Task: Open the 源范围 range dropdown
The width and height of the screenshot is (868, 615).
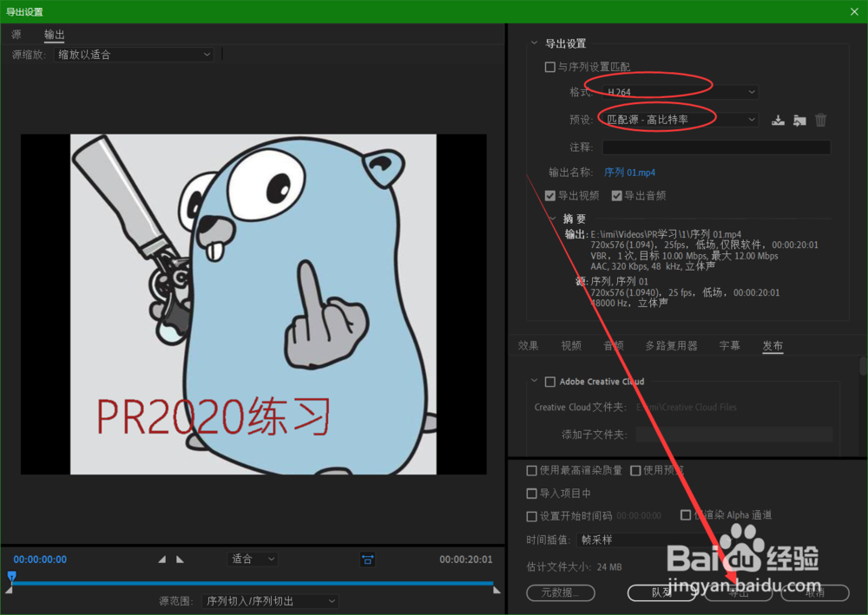Action: (270, 601)
